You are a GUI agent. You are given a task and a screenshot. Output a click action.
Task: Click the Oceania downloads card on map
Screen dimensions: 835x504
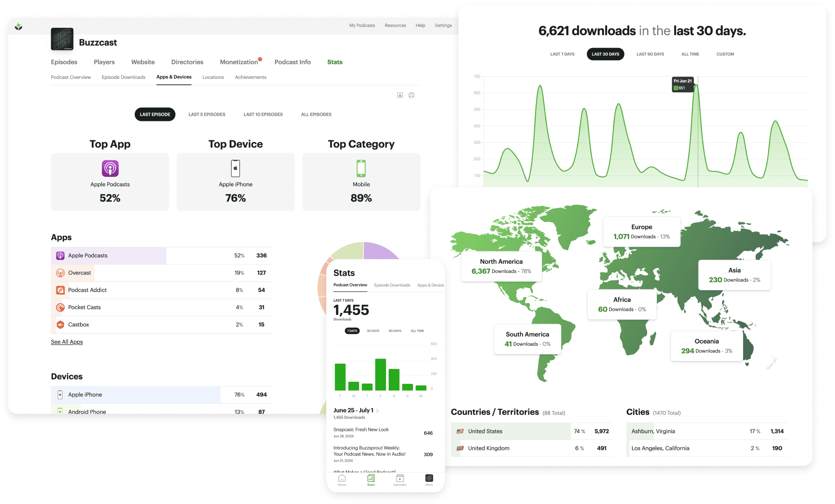click(x=707, y=346)
